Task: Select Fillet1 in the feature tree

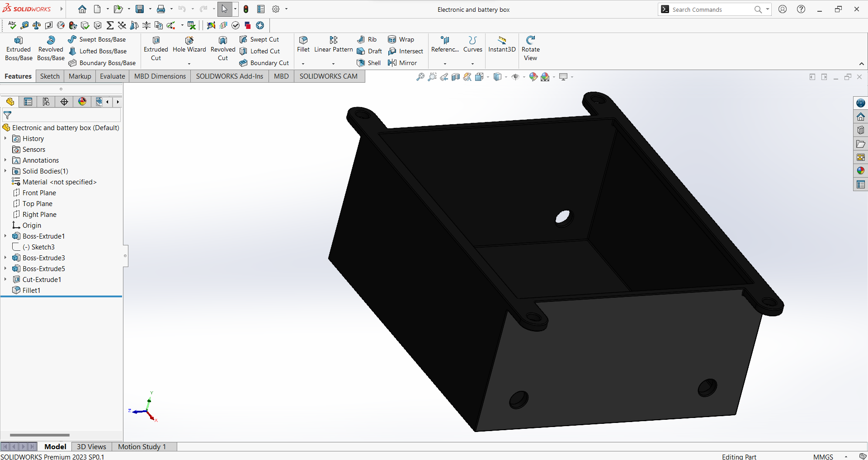Action: tap(31, 290)
